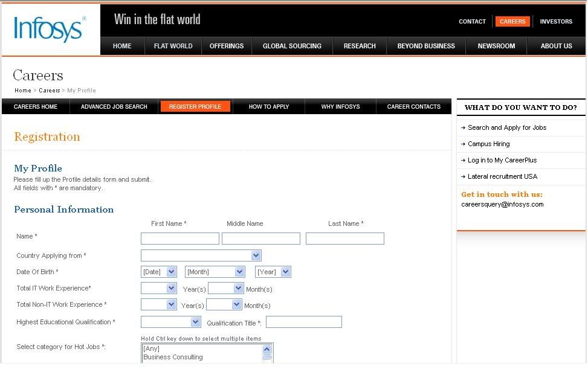Open the Lateral recruitment USA link
This screenshot has height=369, width=588.
[503, 176]
